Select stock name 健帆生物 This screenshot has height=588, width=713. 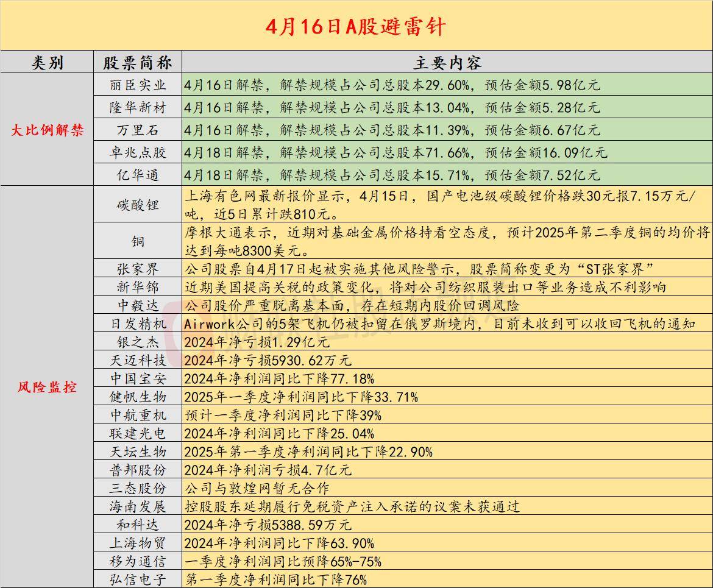[x=137, y=397]
